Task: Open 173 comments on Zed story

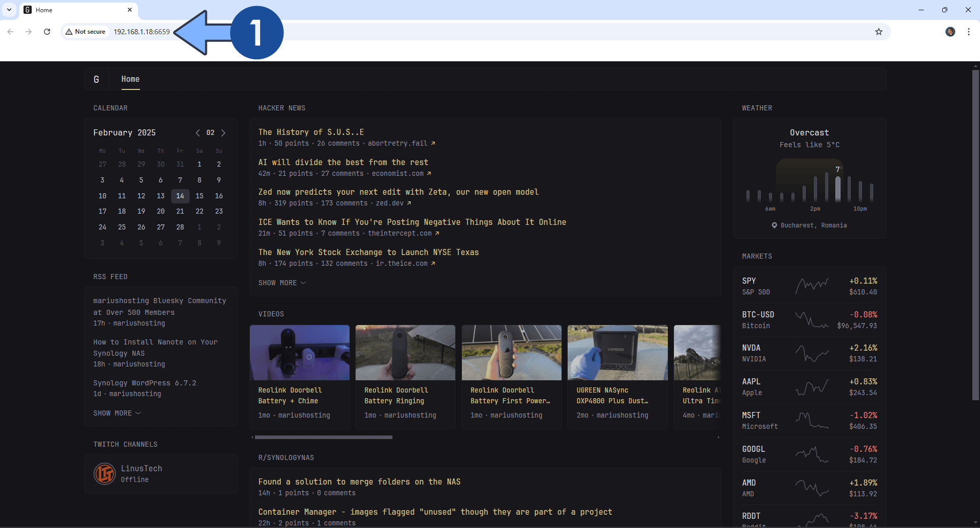Action: [x=344, y=203]
